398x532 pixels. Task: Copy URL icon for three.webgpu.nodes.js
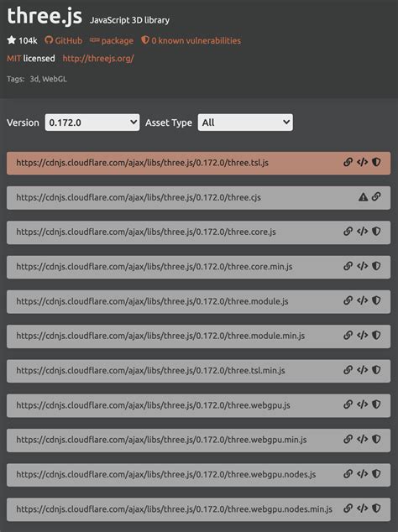(x=348, y=473)
